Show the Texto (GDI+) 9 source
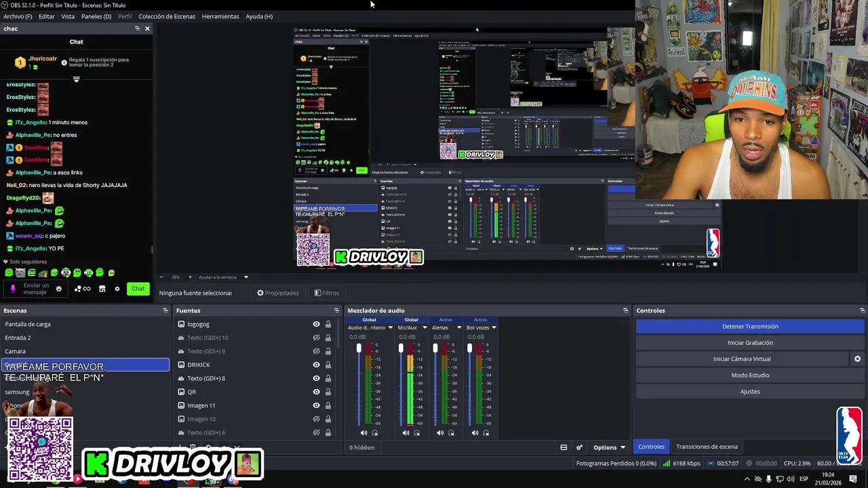The width and height of the screenshot is (868, 488). pos(316,351)
